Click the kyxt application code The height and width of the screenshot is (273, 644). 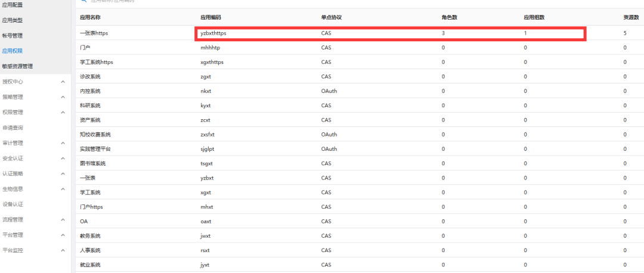[206, 106]
